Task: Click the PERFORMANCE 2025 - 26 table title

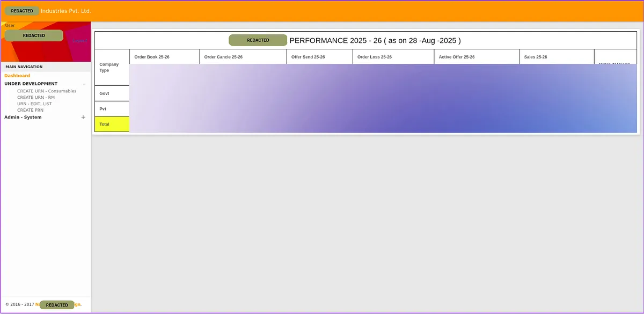Action: pos(375,40)
